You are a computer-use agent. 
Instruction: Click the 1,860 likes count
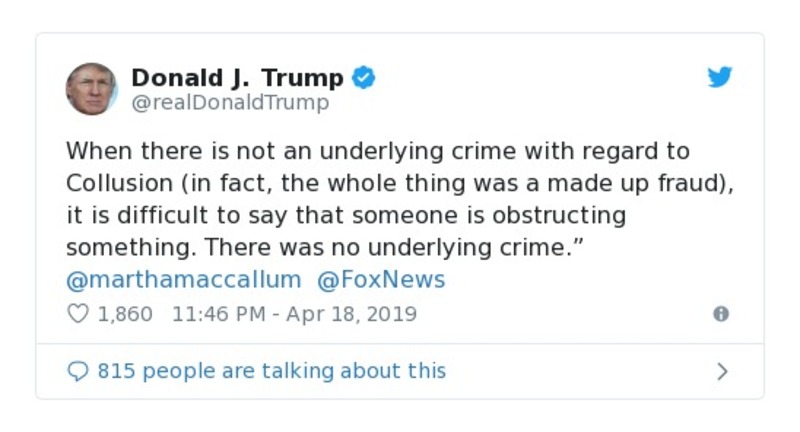coord(125,314)
